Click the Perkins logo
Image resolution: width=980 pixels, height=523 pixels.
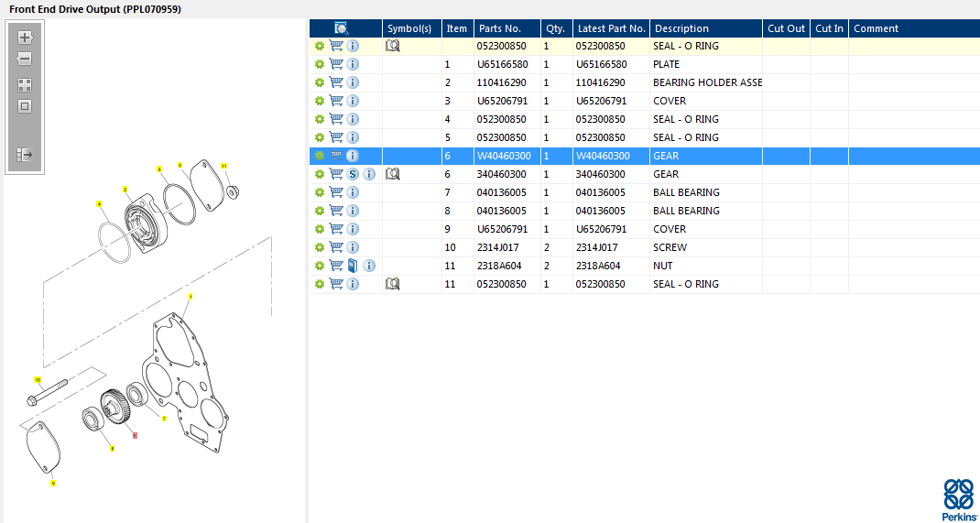tap(959, 498)
